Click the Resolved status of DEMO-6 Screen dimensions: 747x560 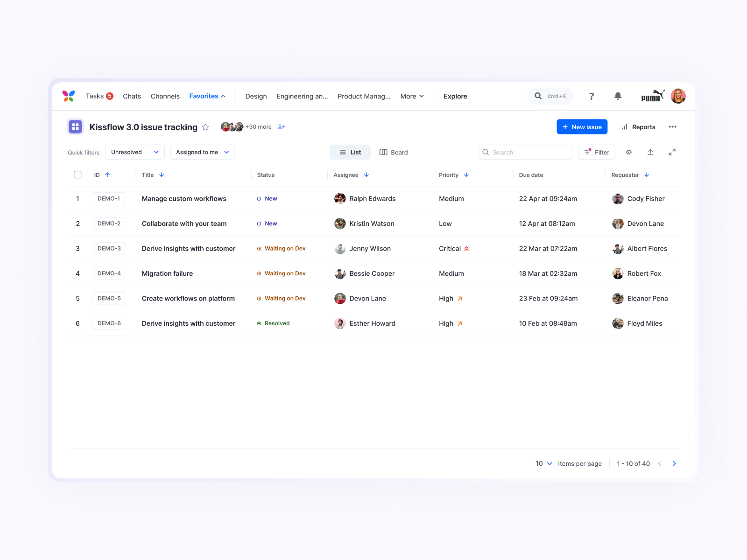273,323
